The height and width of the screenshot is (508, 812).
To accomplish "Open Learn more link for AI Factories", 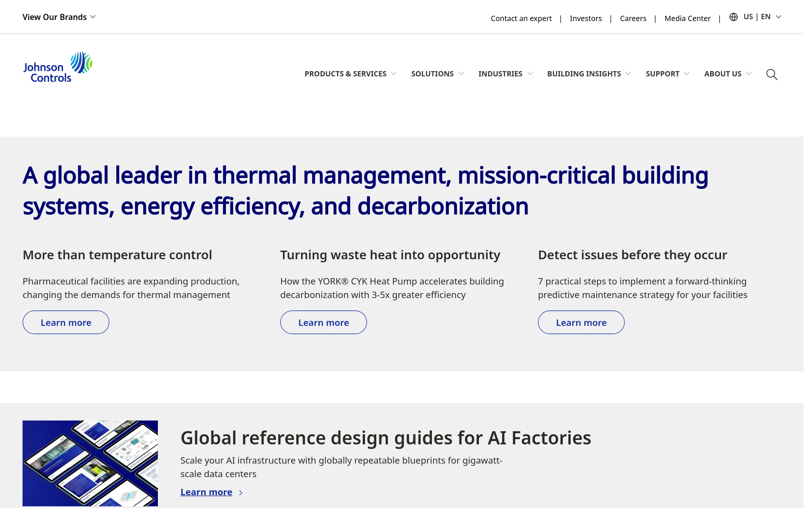I will click(x=206, y=492).
